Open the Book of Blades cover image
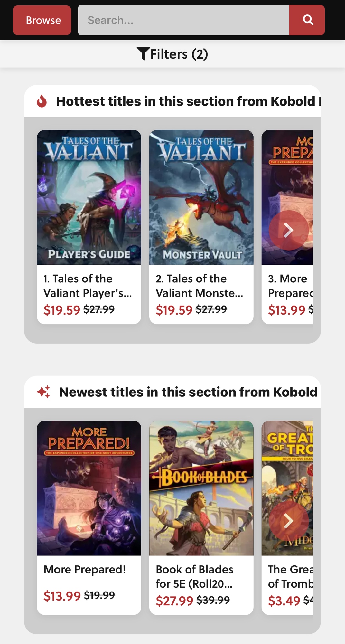This screenshot has height=644, width=345. click(x=201, y=488)
